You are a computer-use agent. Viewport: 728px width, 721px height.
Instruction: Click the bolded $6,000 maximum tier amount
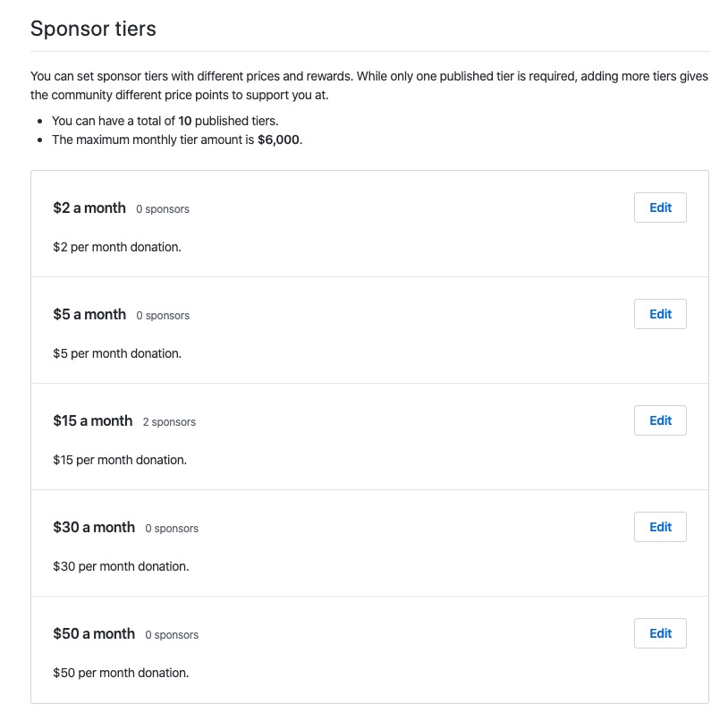tap(278, 140)
